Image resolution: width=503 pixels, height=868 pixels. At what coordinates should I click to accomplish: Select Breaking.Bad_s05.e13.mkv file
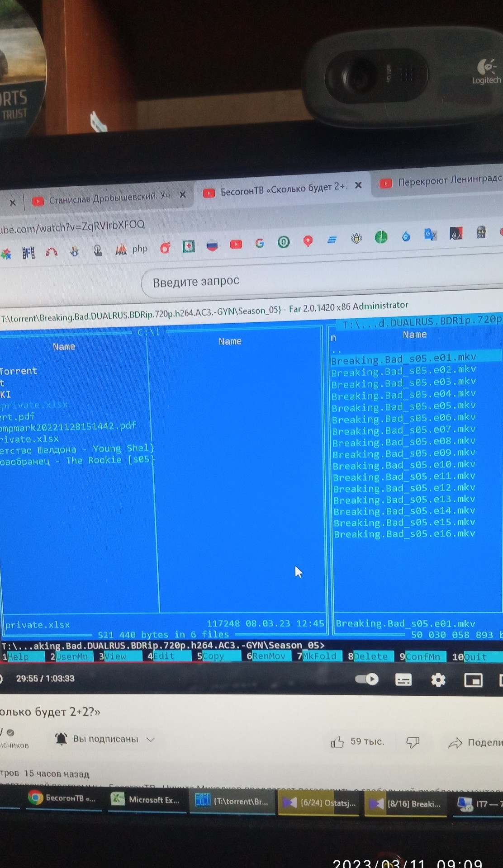tap(404, 500)
